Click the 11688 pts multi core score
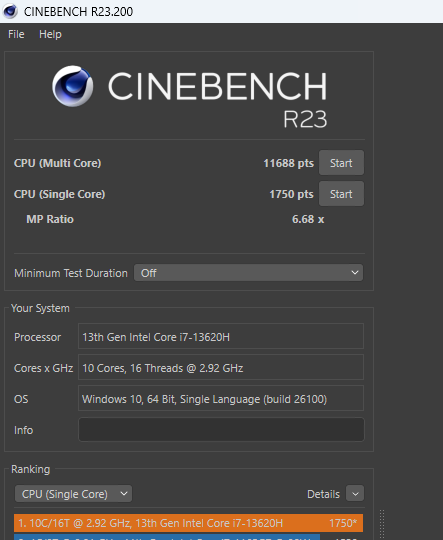This screenshot has height=540, width=443. pos(288,163)
